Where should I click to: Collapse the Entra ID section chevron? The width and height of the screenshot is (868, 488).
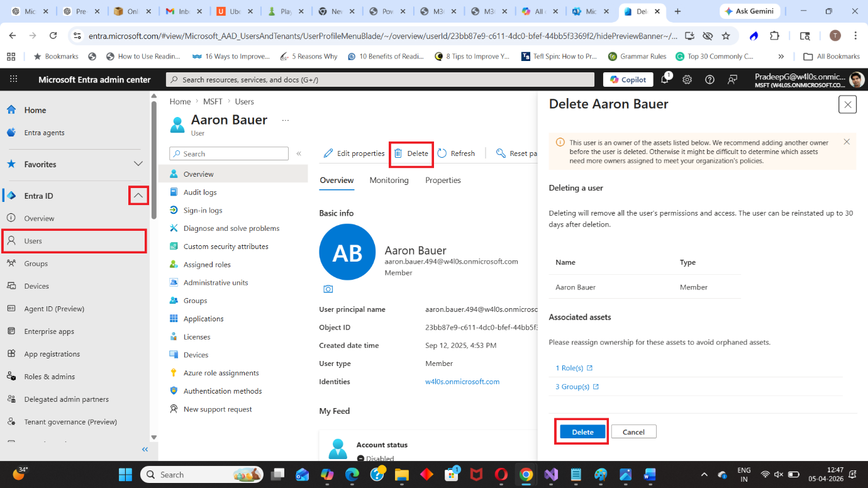(138, 196)
